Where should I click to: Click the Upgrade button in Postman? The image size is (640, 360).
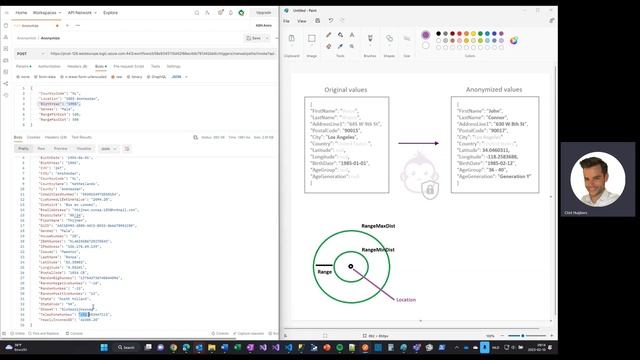click(263, 13)
